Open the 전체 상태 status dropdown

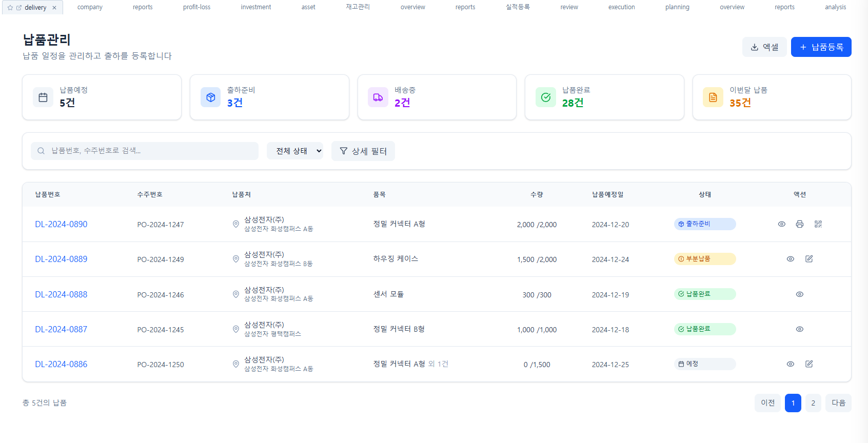click(295, 151)
